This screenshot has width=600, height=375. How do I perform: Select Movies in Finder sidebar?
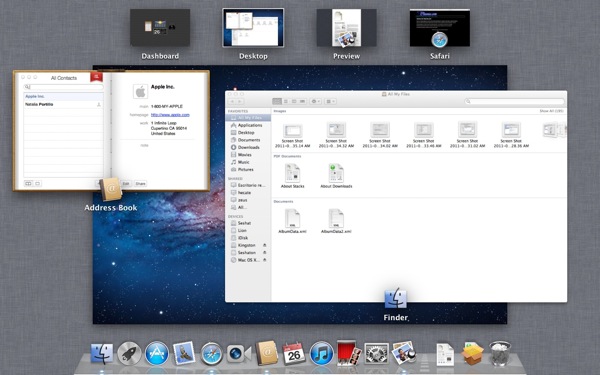coord(248,155)
